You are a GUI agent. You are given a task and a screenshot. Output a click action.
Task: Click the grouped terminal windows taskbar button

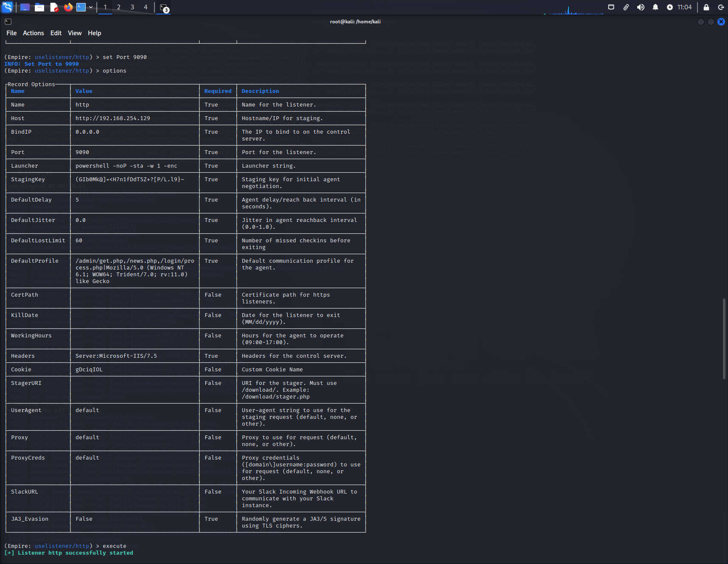164,8
